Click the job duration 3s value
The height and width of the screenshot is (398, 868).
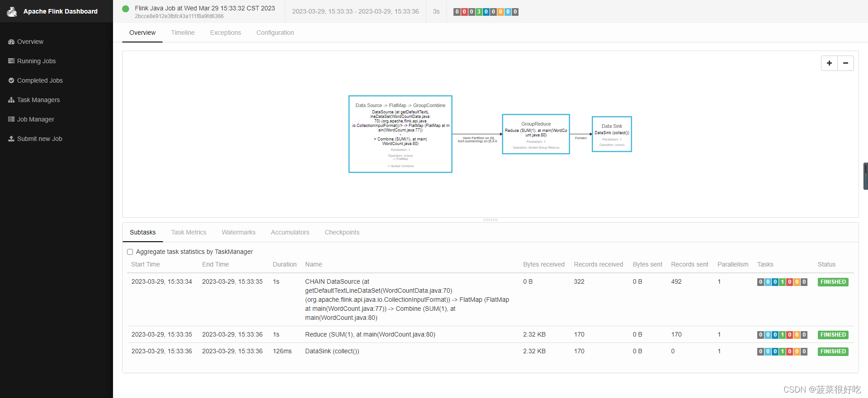pos(436,11)
